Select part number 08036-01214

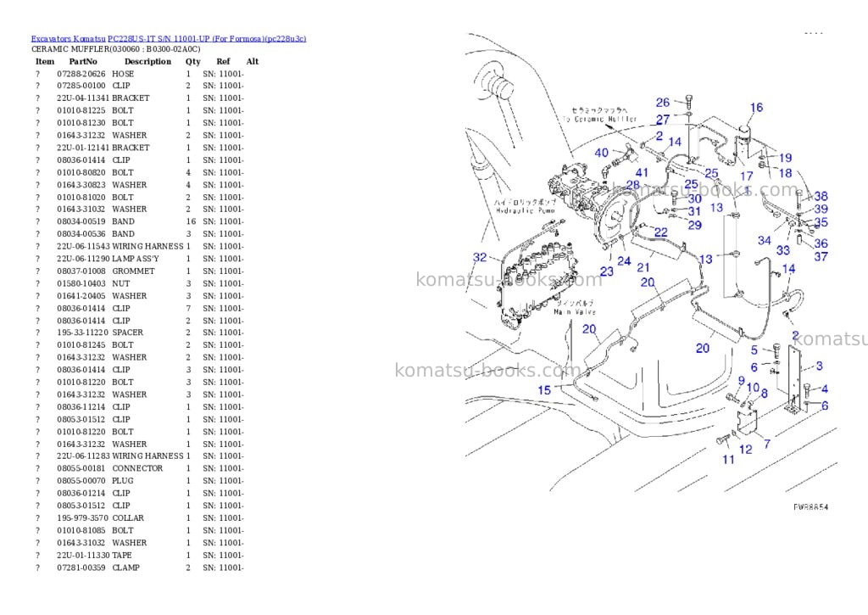coord(81,493)
